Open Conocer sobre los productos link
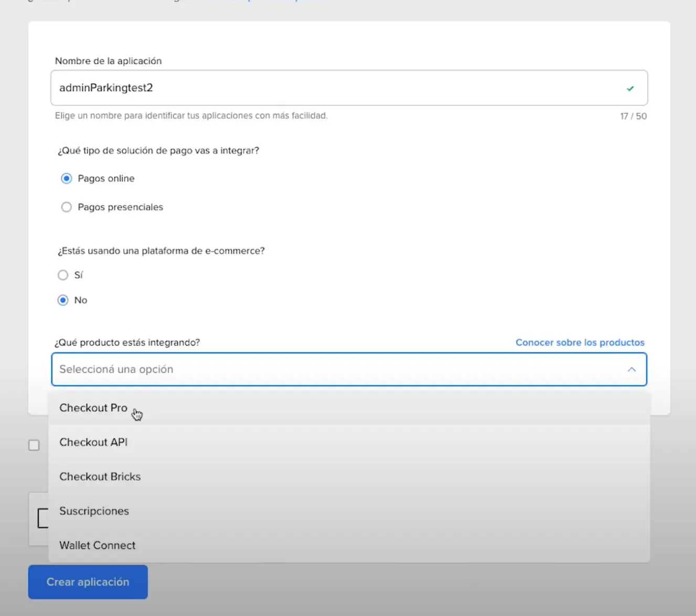This screenshot has width=696, height=616. click(580, 342)
